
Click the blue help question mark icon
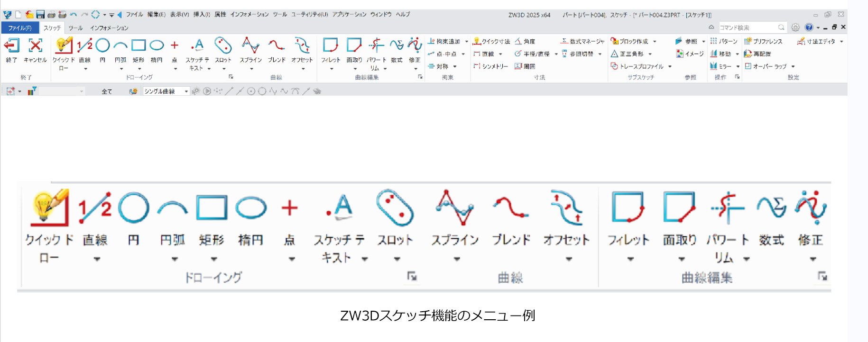(809, 27)
